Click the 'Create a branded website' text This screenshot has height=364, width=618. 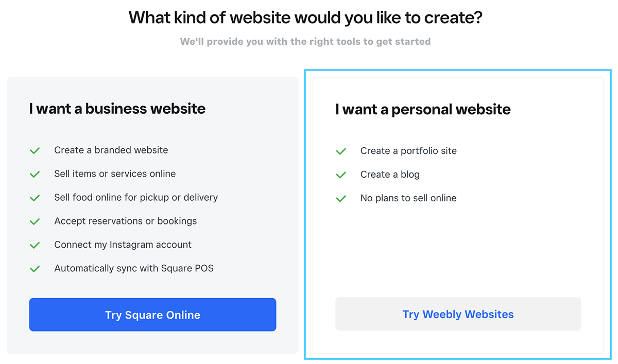pos(111,150)
